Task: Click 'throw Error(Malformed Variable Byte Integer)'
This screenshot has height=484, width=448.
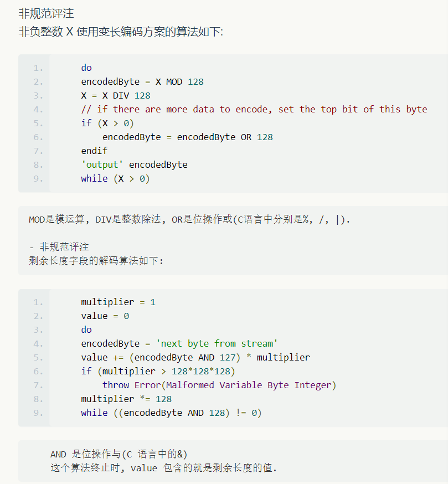Action: coord(219,385)
